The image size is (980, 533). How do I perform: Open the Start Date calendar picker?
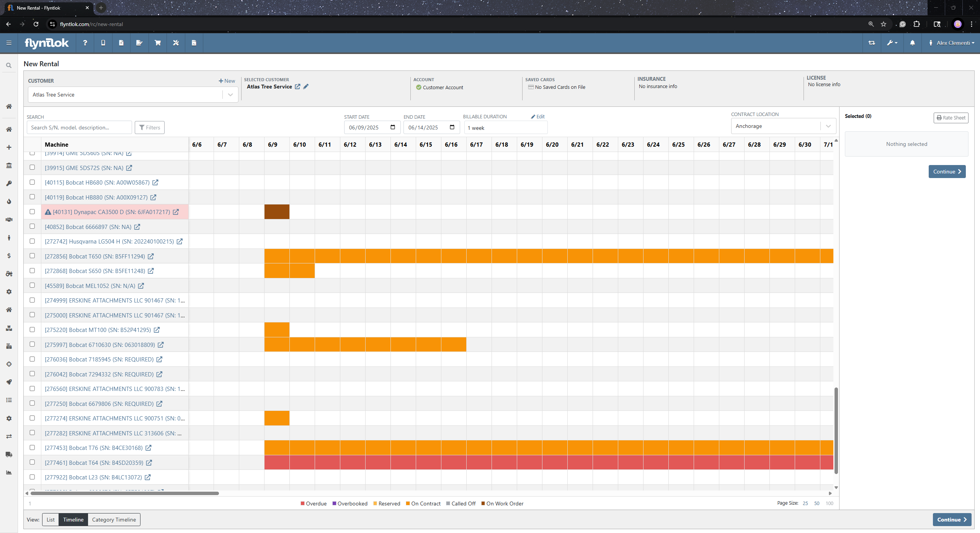393,127
